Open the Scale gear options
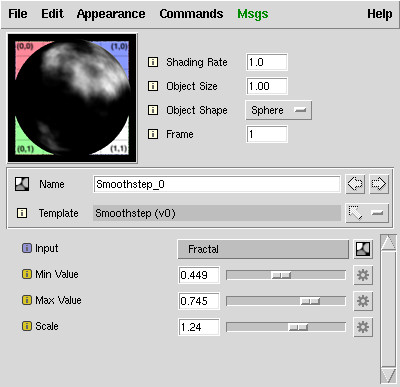Image resolution: width=400 pixels, height=387 pixels. (363, 327)
